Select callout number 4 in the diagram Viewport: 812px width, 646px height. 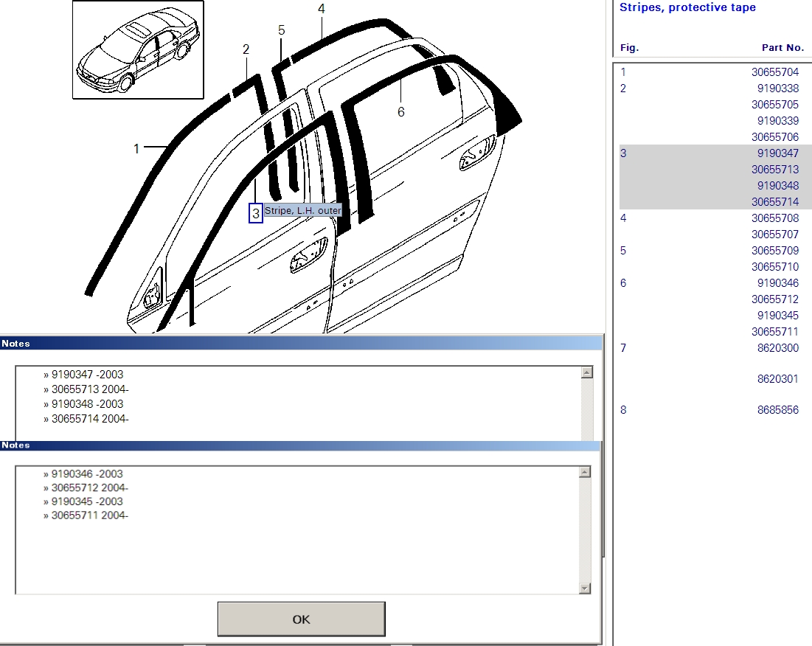[x=322, y=9]
